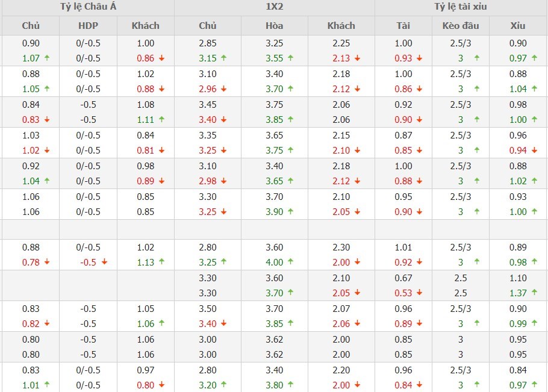
Task: Open the Tỷ lệ tài xỉu header
Action: tap(461, 7)
